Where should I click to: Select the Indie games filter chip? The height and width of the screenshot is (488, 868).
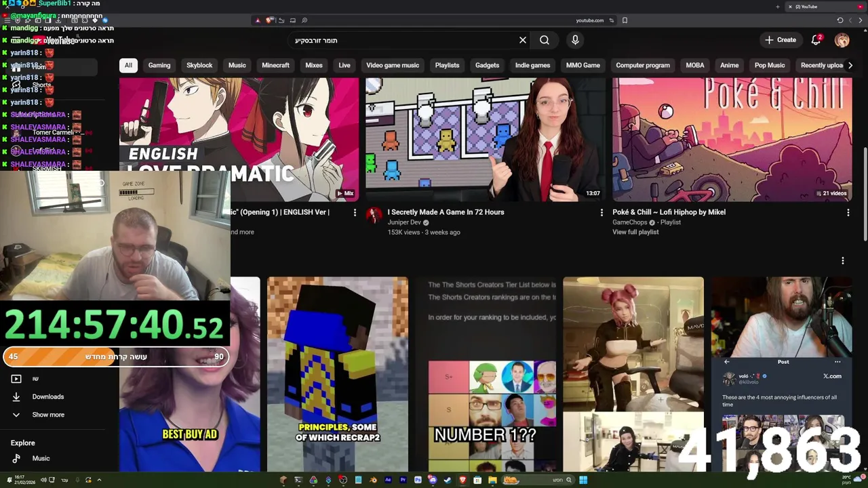[x=532, y=65]
